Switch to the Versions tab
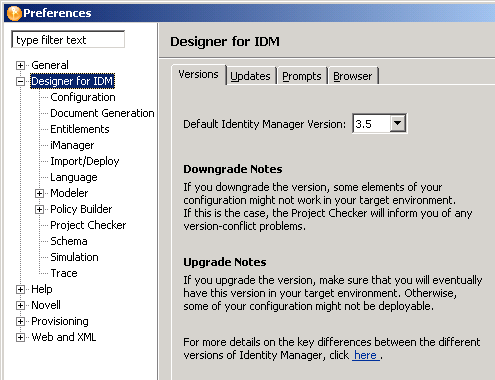Image resolution: width=495 pixels, height=380 pixels. [198, 74]
